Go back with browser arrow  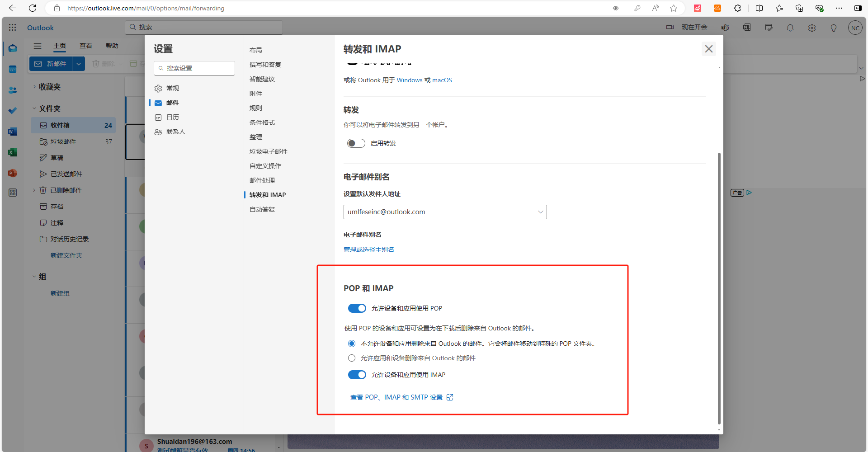(x=13, y=8)
